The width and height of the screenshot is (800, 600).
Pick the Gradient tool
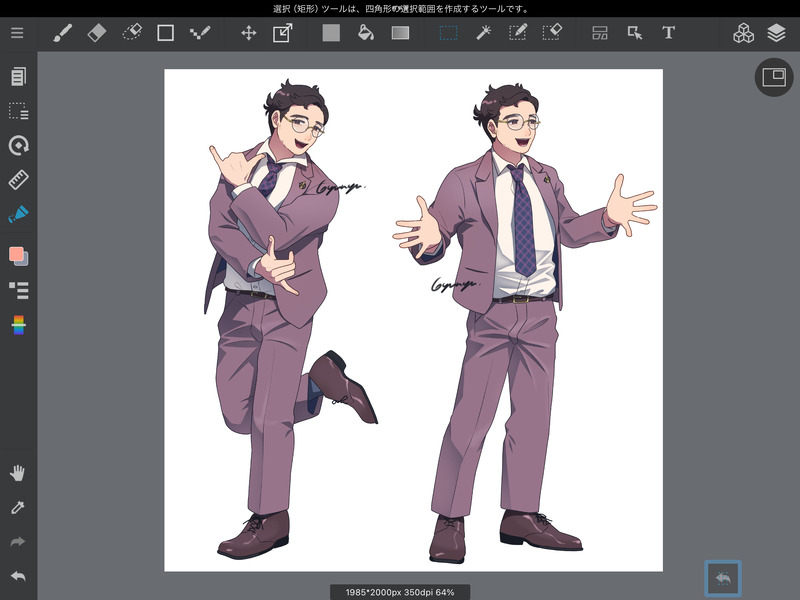pyautogui.click(x=400, y=33)
